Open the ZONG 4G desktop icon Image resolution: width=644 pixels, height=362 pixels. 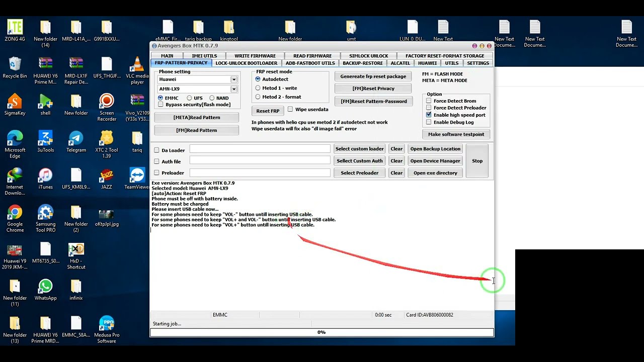(x=15, y=31)
